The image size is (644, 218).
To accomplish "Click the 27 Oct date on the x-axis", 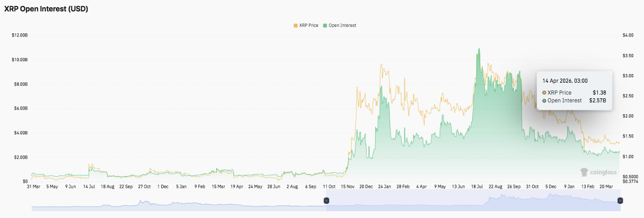I will pyautogui.click(x=144, y=186).
